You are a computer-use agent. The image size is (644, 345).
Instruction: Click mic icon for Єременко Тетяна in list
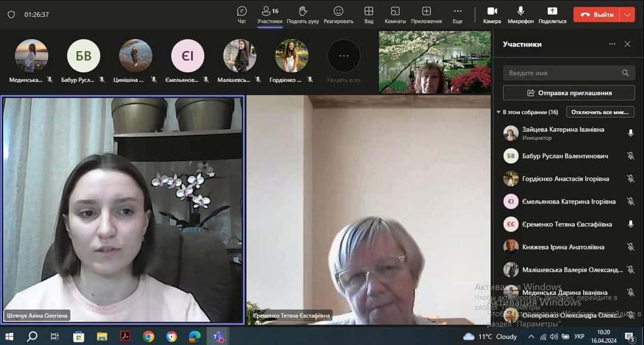tap(630, 224)
